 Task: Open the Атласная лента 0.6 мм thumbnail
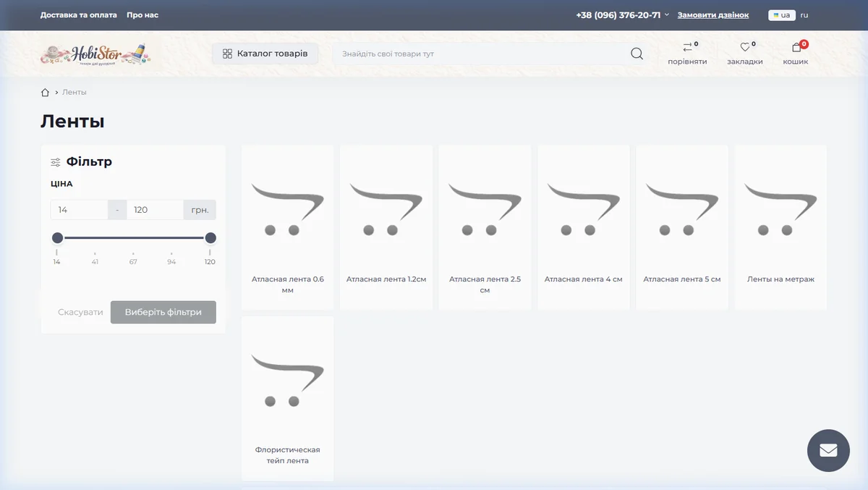coord(288,208)
